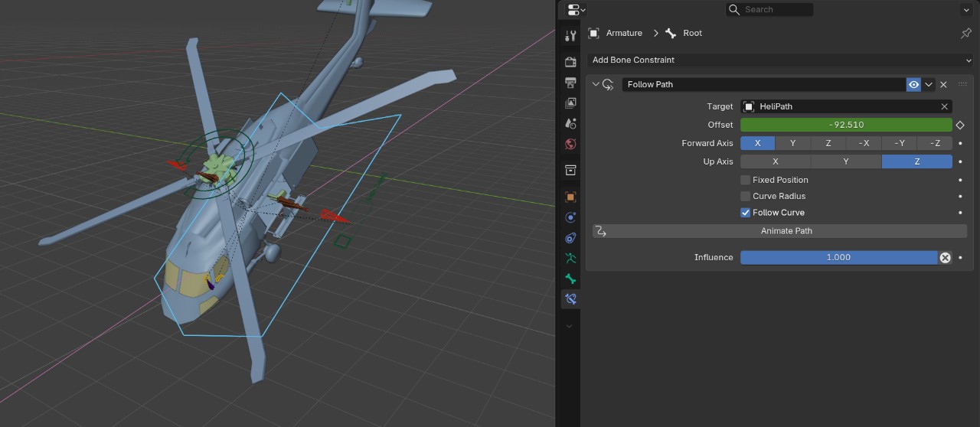Animate the Follow Curve property dot

click(x=960, y=213)
